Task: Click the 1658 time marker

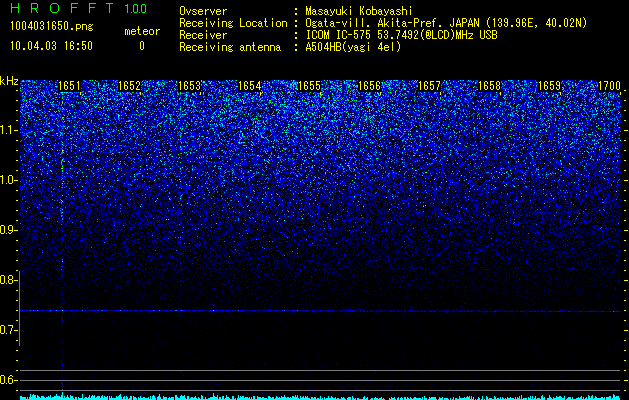Action: coord(489,86)
